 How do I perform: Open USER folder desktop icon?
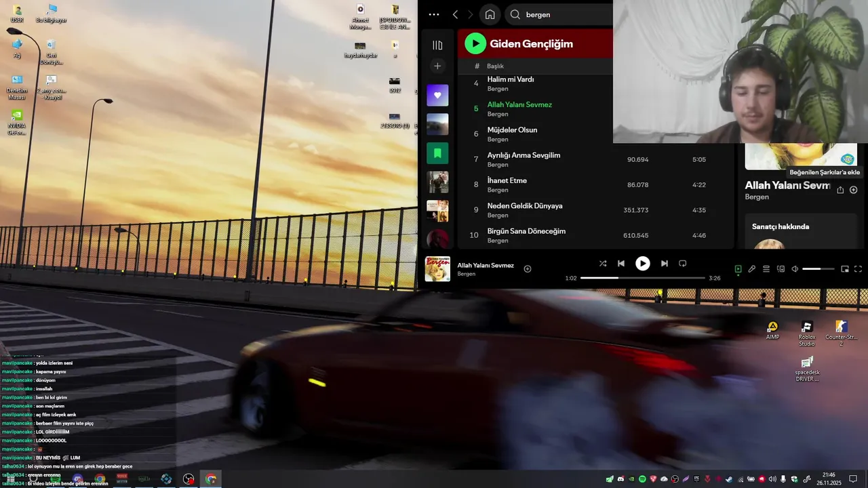point(17,13)
